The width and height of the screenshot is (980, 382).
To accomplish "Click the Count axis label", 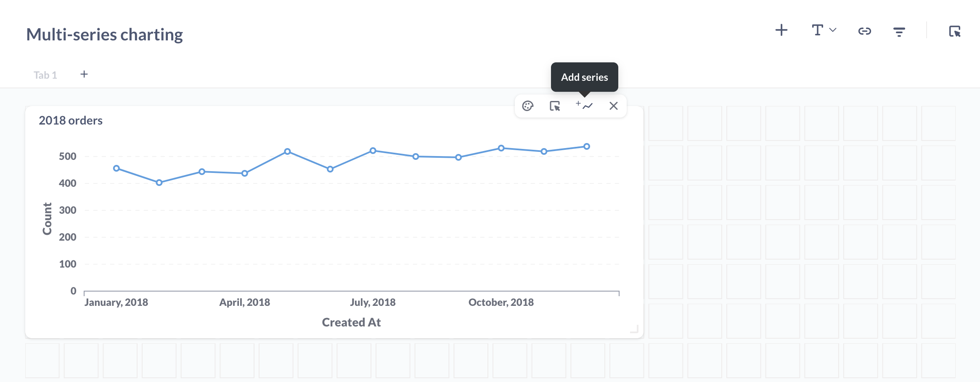I will [x=47, y=219].
